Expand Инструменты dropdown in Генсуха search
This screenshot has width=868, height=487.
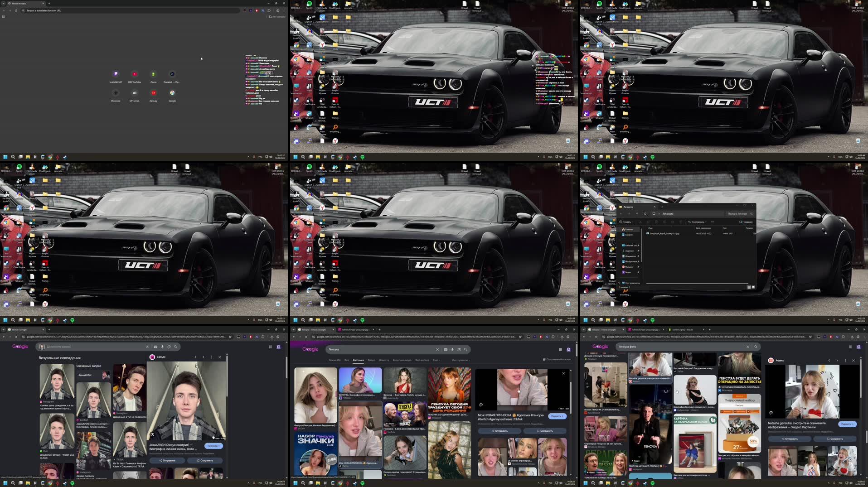click(461, 360)
